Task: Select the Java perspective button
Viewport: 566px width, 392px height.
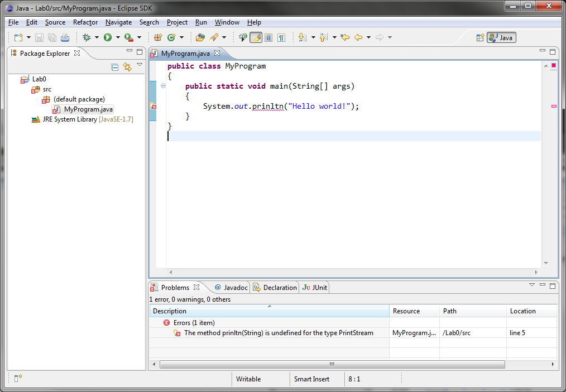Action: [501, 37]
